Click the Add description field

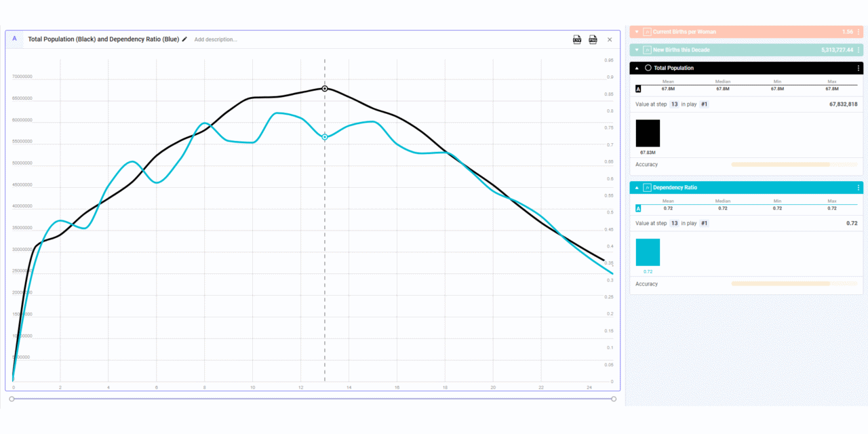click(x=216, y=40)
